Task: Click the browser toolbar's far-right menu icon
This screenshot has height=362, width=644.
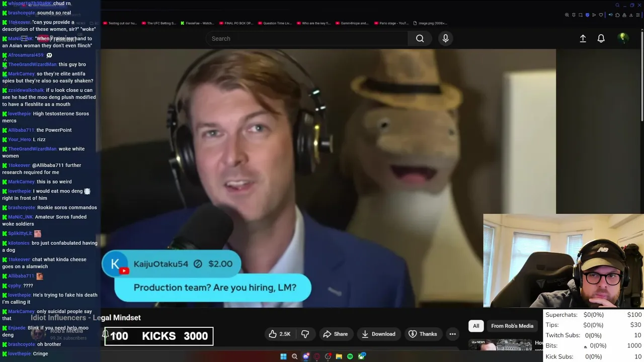Action: point(638,15)
